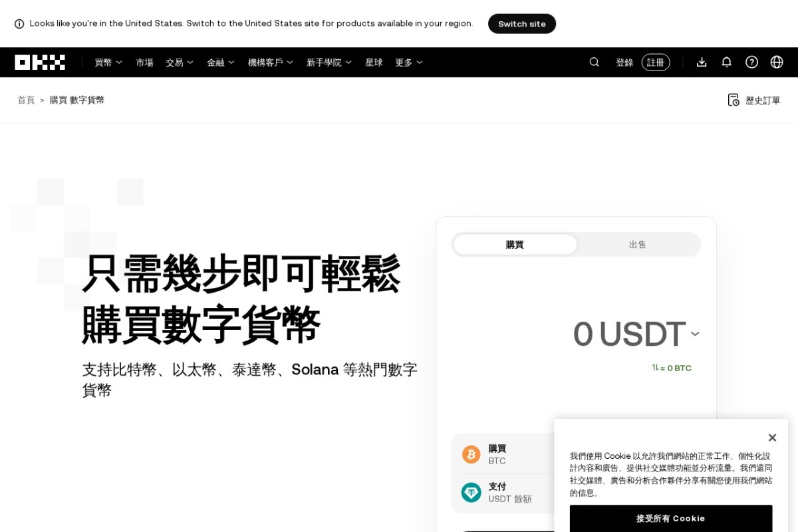This screenshot has height=532, width=798.
Task: Expand the 機構客戶 menu
Action: click(271, 63)
